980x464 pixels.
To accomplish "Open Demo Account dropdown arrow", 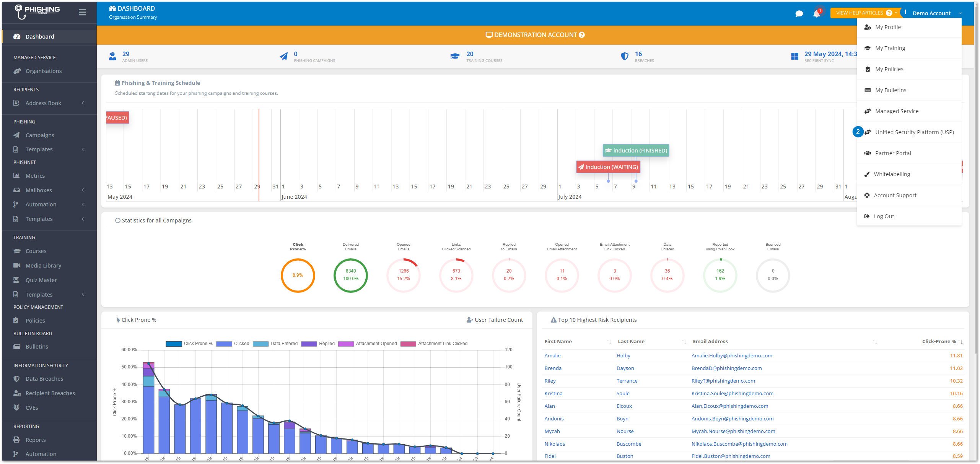I will [x=960, y=13].
